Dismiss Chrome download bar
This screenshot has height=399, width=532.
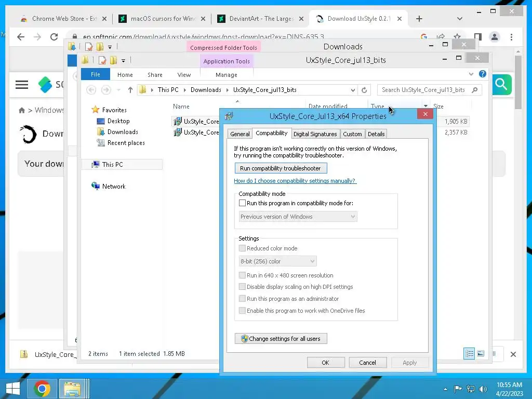513,354
